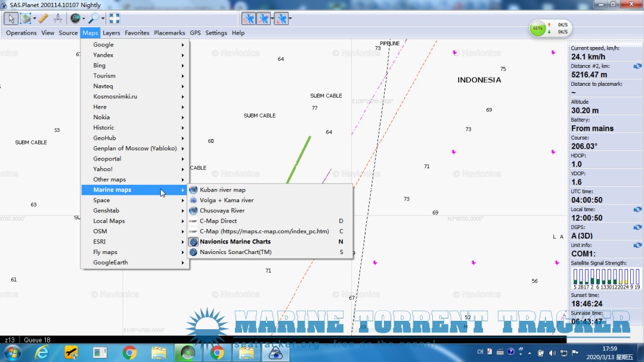Expand the Local Maps submenu

[x=135, y=221]
